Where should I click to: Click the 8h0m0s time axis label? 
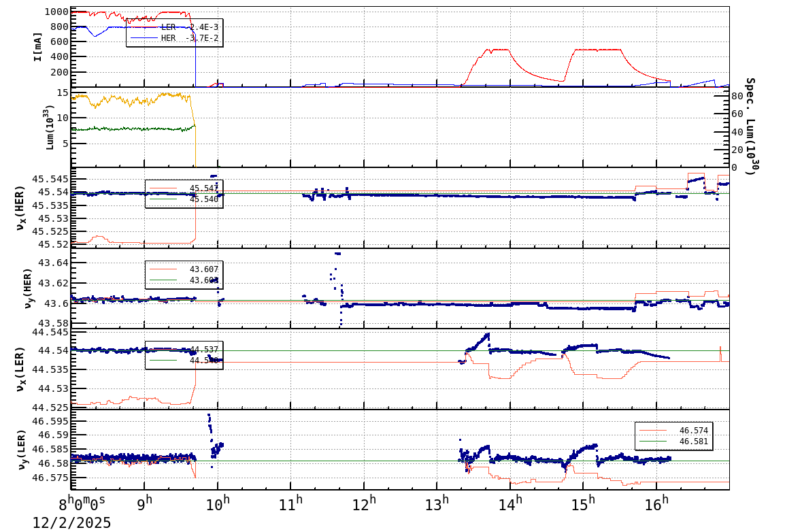pos(83,502)
